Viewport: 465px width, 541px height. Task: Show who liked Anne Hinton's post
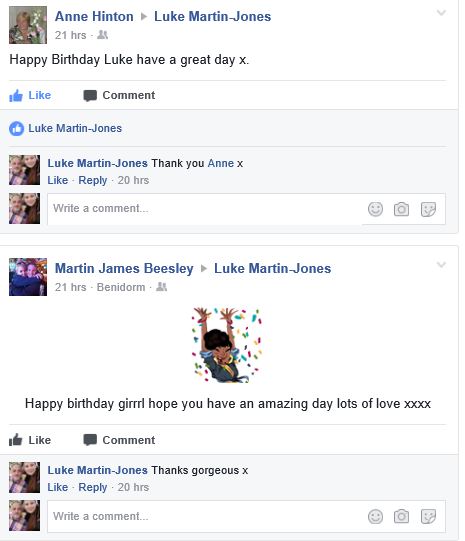pyautogui.click(x=75, y=128)
